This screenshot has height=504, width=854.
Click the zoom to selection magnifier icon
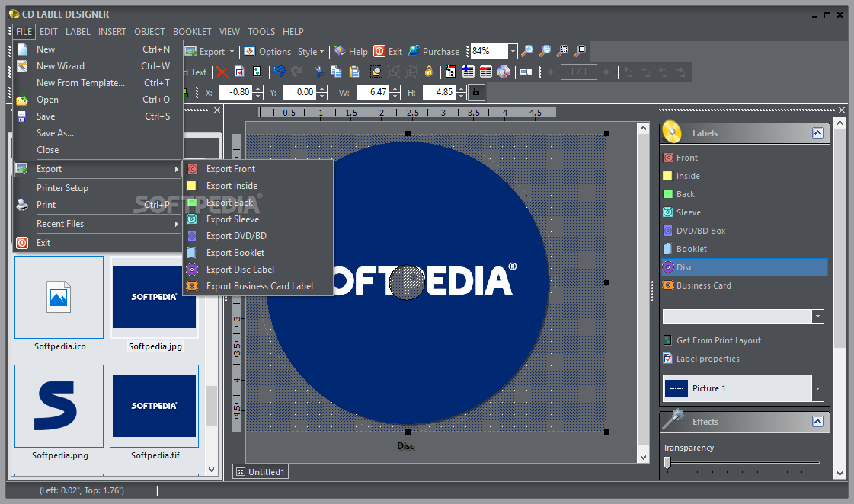(x=580, y=51)
